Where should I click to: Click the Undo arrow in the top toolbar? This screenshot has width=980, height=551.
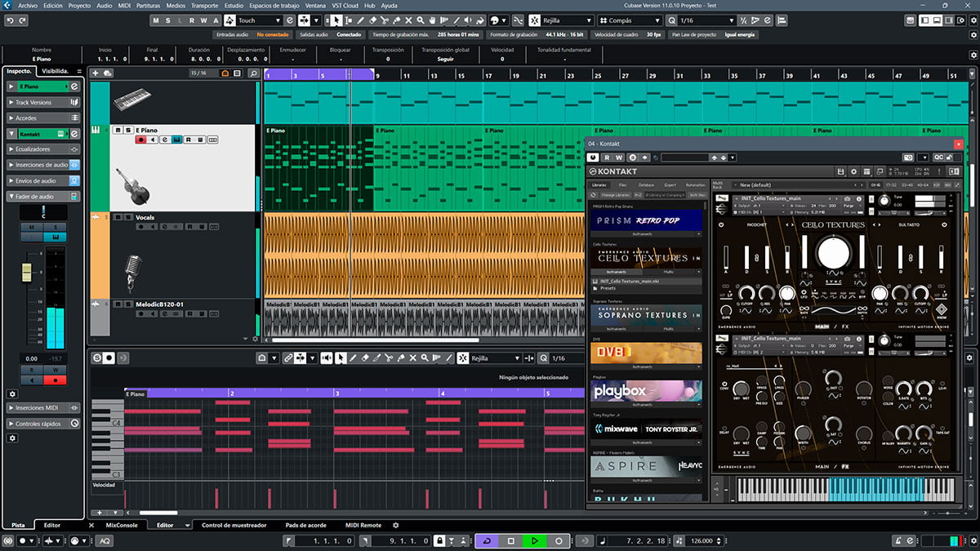pos(9,20)
